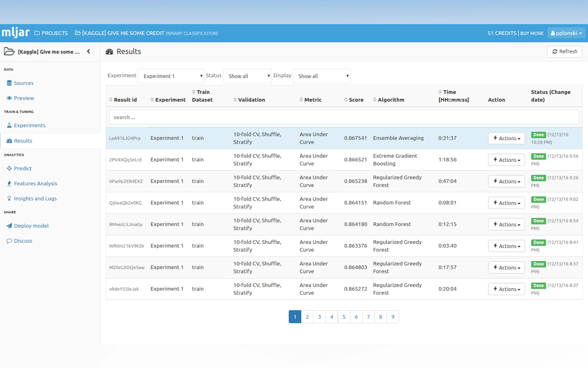
Task: Open Experiments flask icon
Action: click(9, 125)
